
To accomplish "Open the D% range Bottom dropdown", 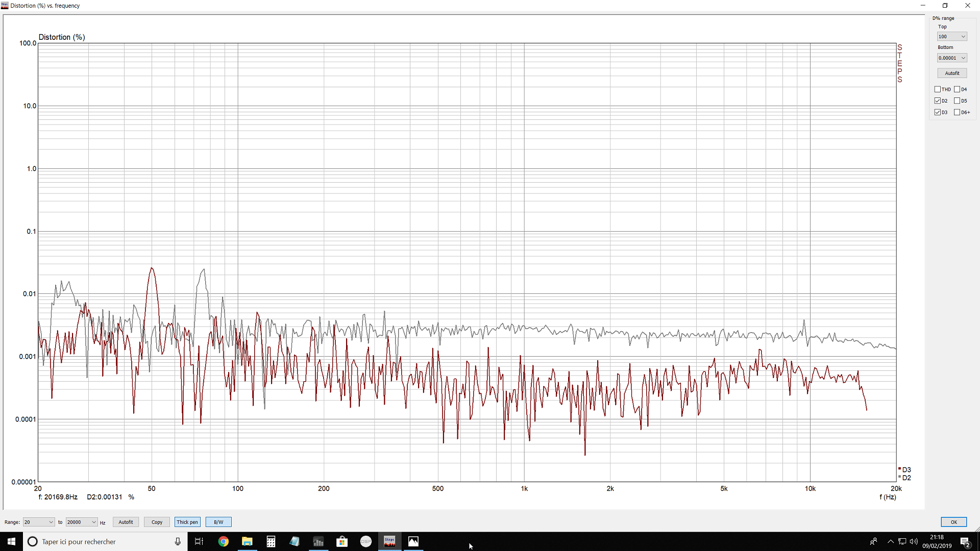I will (952, 58).
